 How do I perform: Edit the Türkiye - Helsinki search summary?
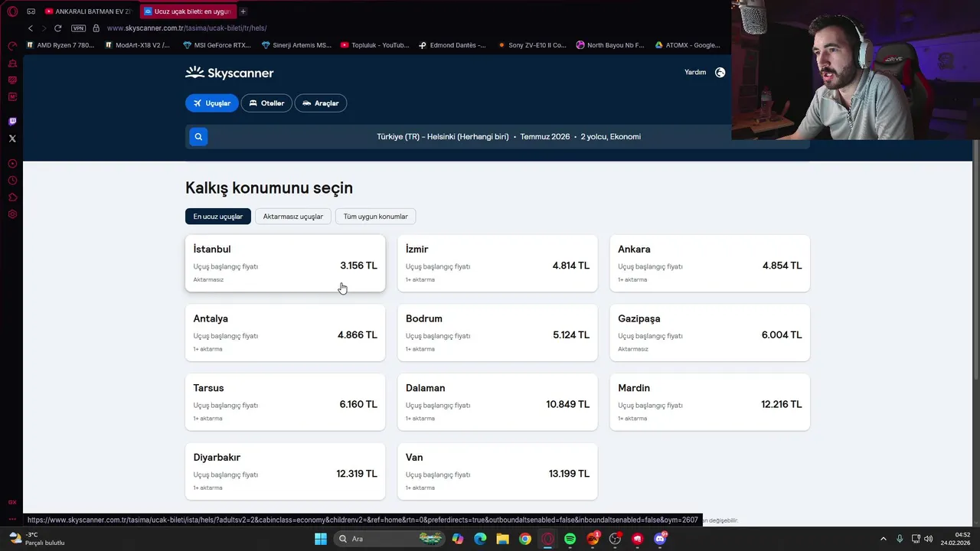coord(508,137)
